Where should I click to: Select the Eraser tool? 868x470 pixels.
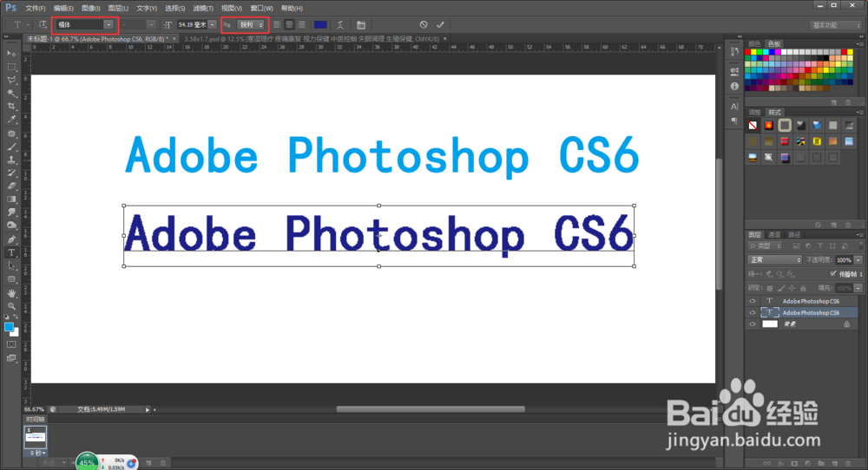point(11,186)
